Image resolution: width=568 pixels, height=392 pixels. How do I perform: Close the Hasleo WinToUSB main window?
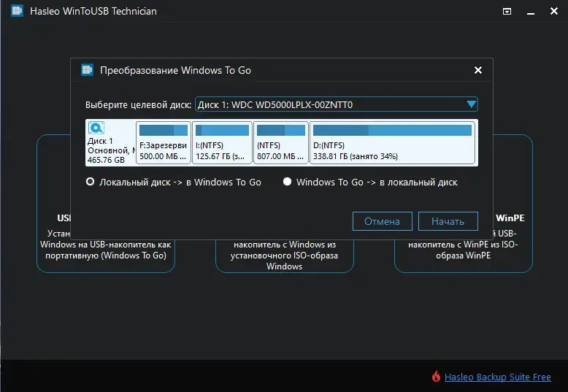tap(554, 11)
